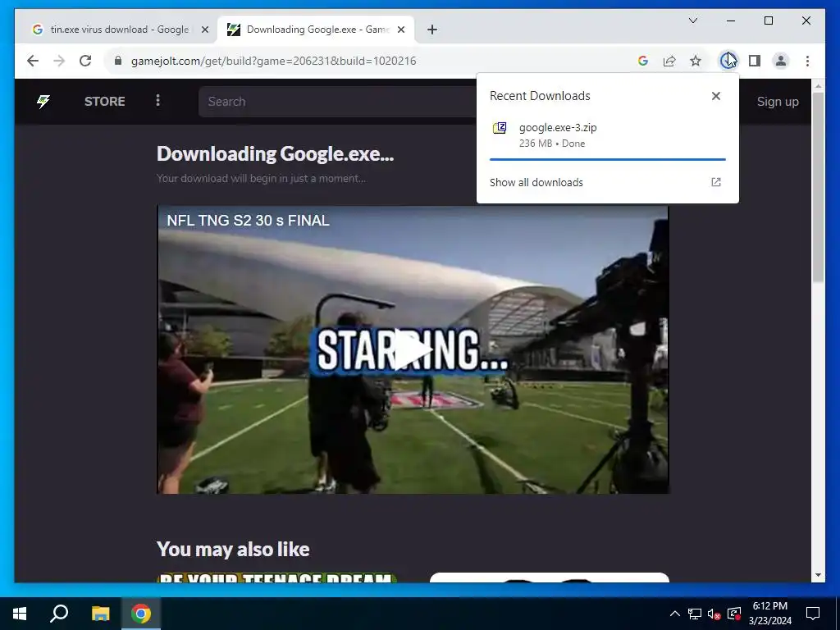The height and width of the screenshot is (630, 840).
Task: Close the tin.exe virus download tab
Action: [x=204, y=30]
